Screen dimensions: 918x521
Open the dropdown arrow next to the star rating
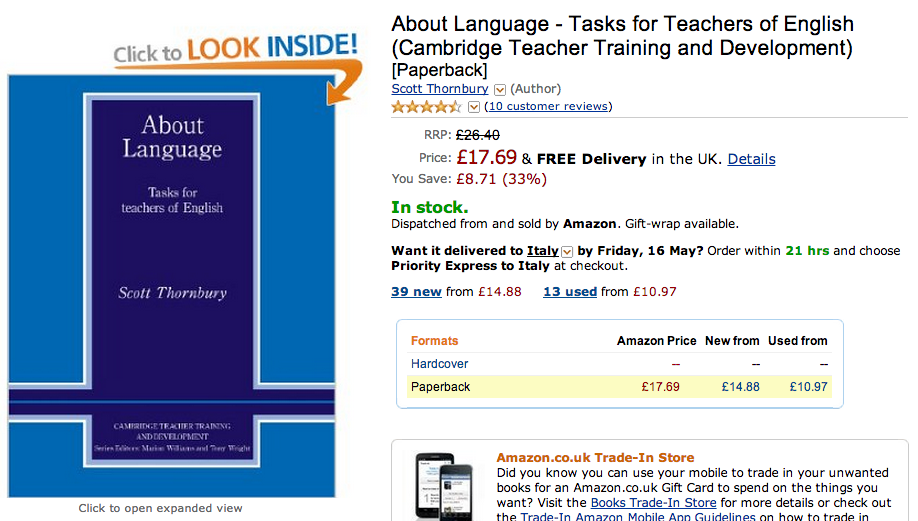tap(473, 107)
